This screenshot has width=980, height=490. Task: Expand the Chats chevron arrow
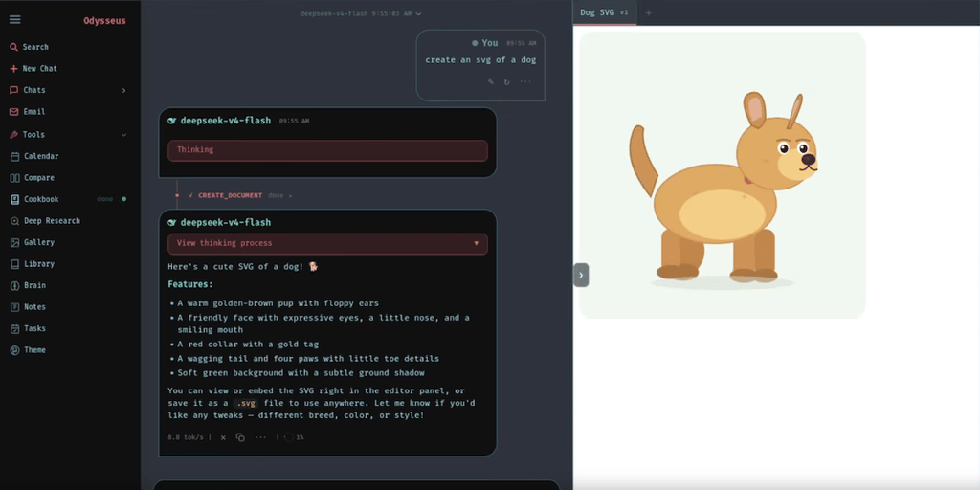coord(123,90)
